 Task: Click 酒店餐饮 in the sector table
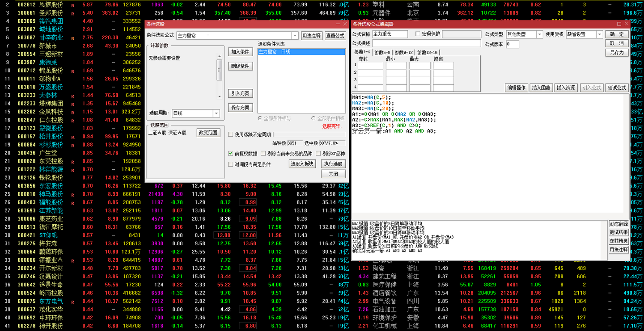pos(385,293)
